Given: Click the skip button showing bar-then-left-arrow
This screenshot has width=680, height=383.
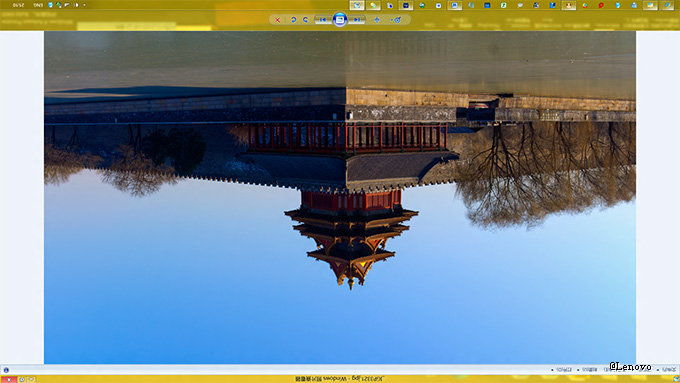Looking at the screenshot, I should tap(323, 20).
